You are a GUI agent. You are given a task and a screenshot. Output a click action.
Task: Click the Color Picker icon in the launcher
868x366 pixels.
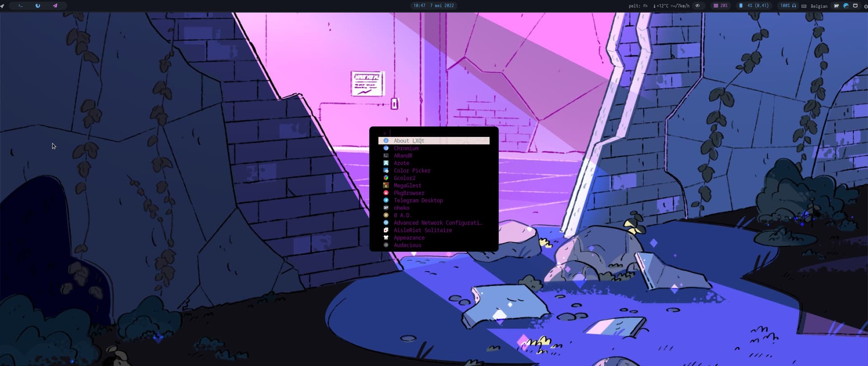tap(386, 170)
